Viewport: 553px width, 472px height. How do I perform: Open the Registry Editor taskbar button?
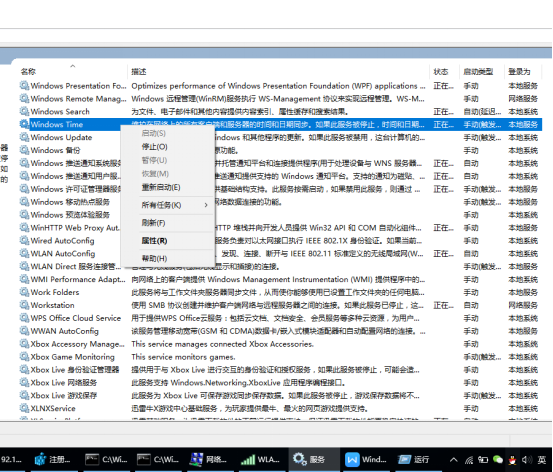point(54,459)
